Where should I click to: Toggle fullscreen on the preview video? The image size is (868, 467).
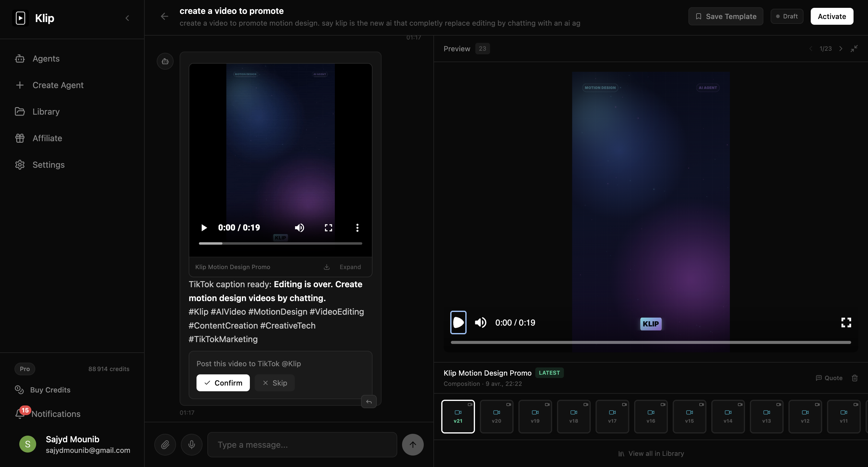[x=846, y=323]
